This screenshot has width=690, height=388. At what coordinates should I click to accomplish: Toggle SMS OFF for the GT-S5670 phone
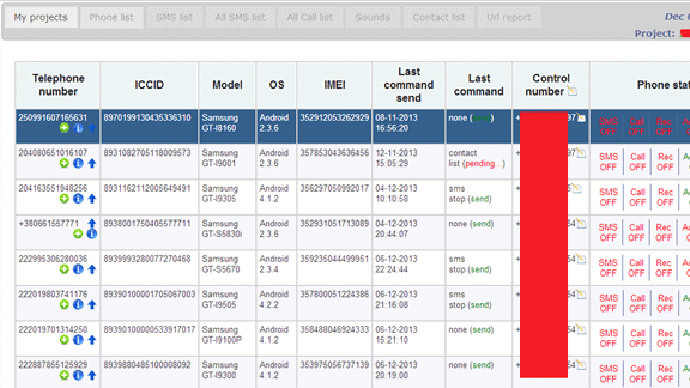click(x=608, y=268)
